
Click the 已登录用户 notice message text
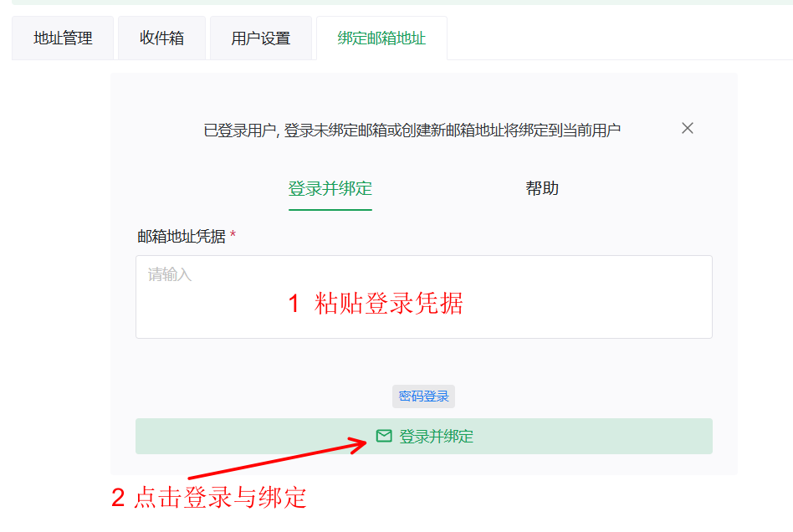point(412,130)
